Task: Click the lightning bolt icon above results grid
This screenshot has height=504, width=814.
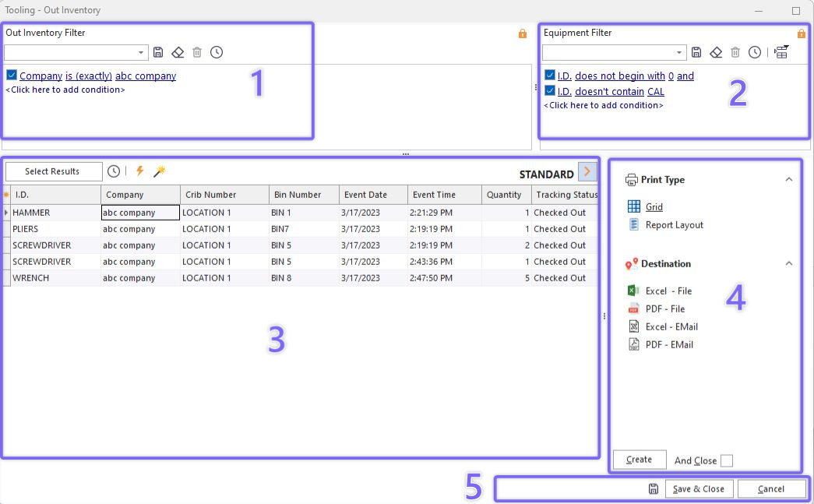Action: point(140,171)
